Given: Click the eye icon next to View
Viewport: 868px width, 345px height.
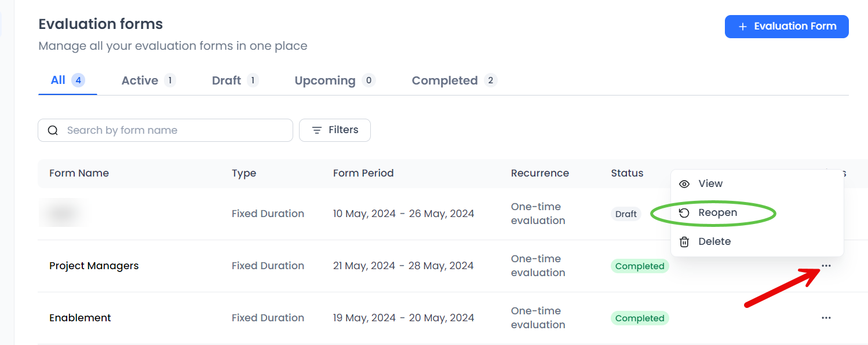Looking at the screenshot, I should 684,183.
